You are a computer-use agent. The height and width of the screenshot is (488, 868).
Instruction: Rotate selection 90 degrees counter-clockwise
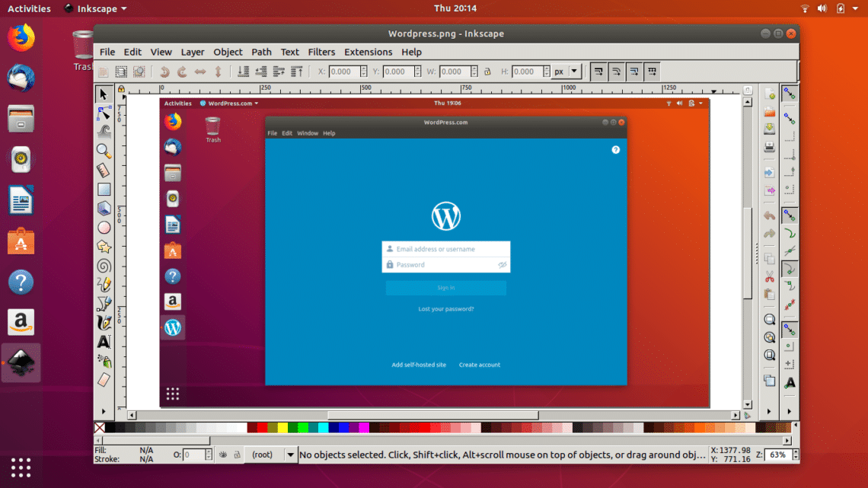coord(164,72)
